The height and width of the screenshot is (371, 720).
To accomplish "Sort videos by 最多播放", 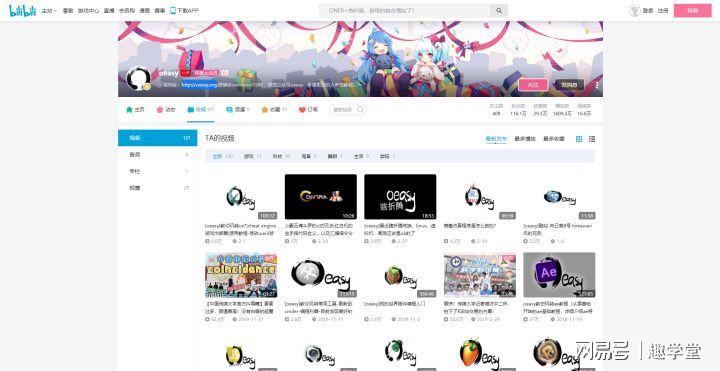I will (x=525, y=139).
